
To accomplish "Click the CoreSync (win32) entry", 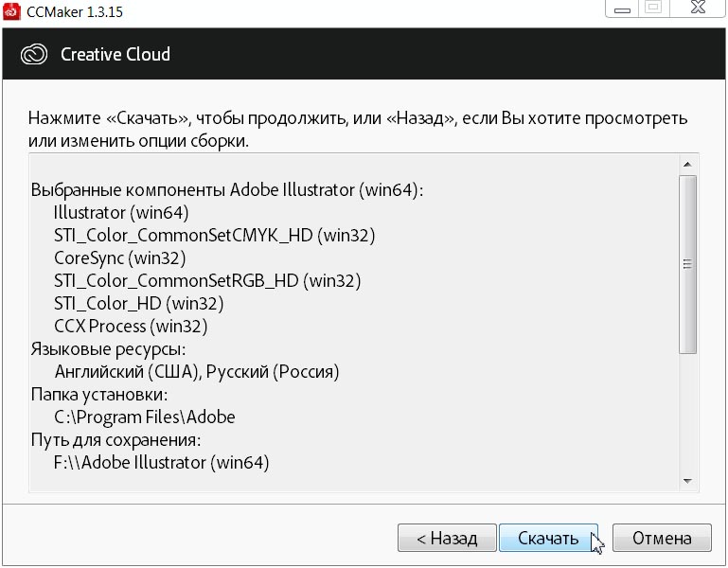I will click(119, 257).
